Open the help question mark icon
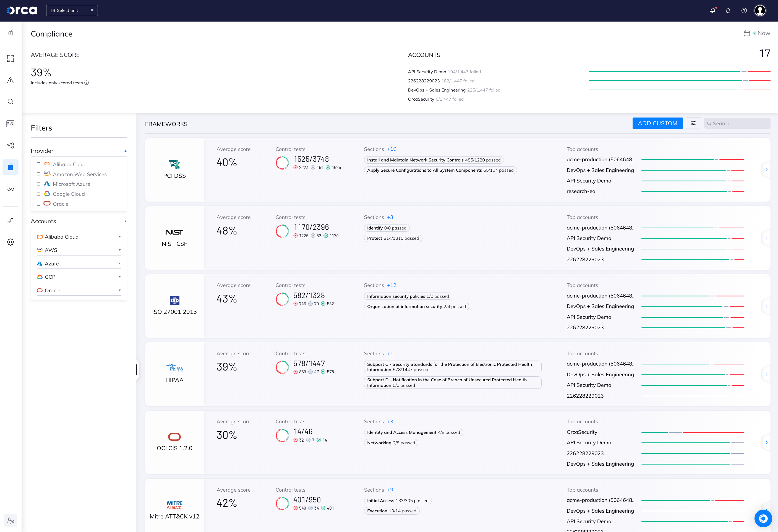Screen dimensions: 778x532 [744, 11]
